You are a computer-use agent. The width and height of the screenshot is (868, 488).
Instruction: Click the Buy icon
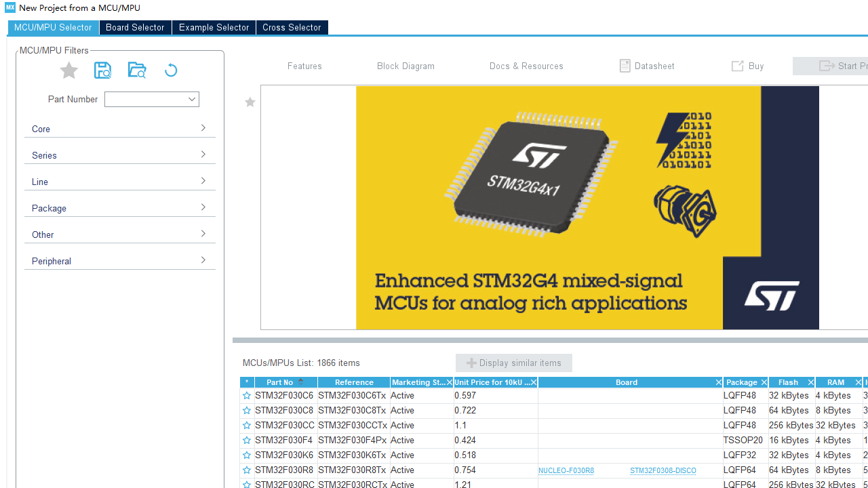pos(747,66)
